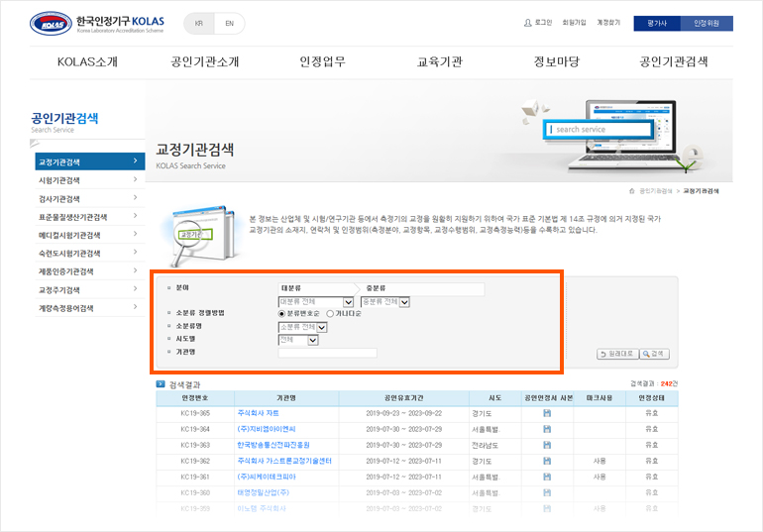Click certificate disk icon for KC19-362
The image size is (763, 532).
(x=547, y=461)
